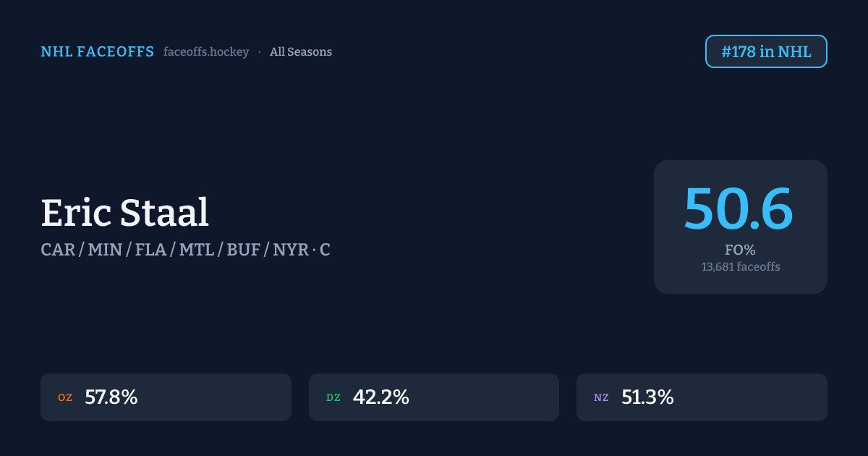
Task: Click the FLA team abbreviation
Action: coord(149,250)
